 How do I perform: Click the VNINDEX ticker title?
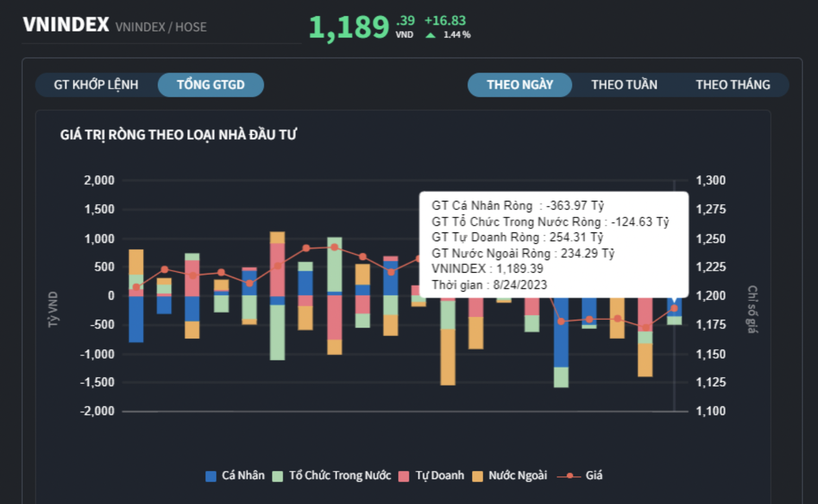tap(66, 25)
